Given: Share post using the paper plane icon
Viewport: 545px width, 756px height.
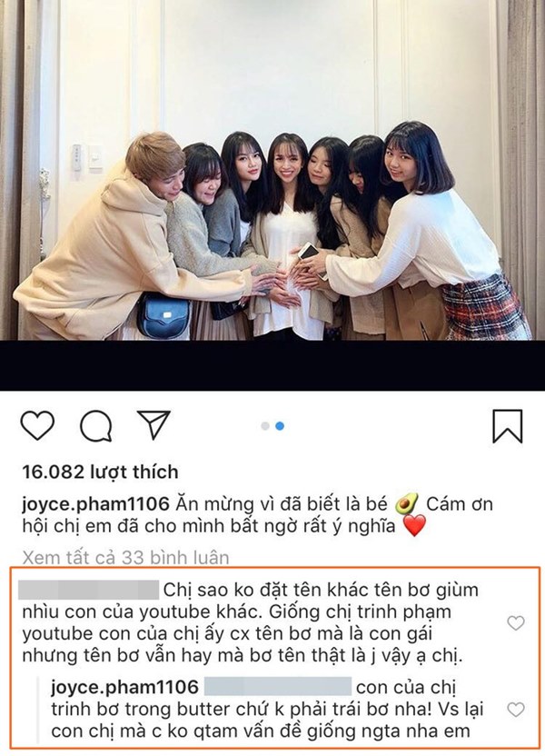Looking at the screenshot, I should coord(154,424).
